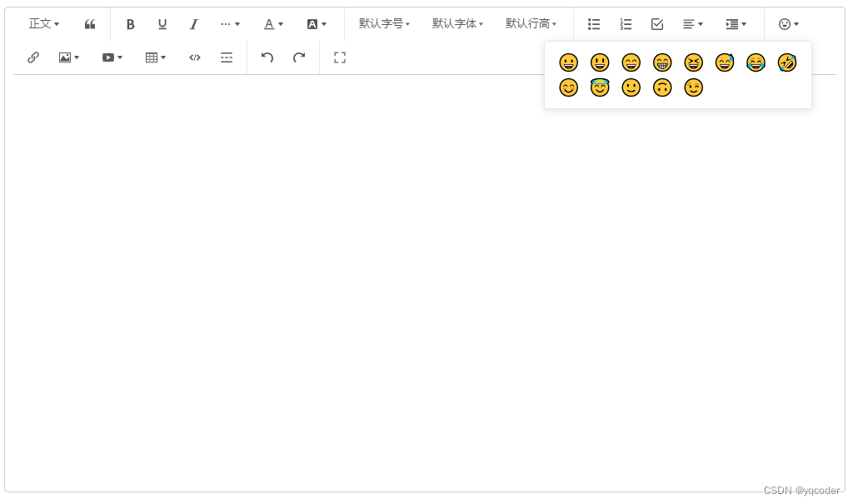Open the 默认字号 font size dropdown

tap(384, 24)
